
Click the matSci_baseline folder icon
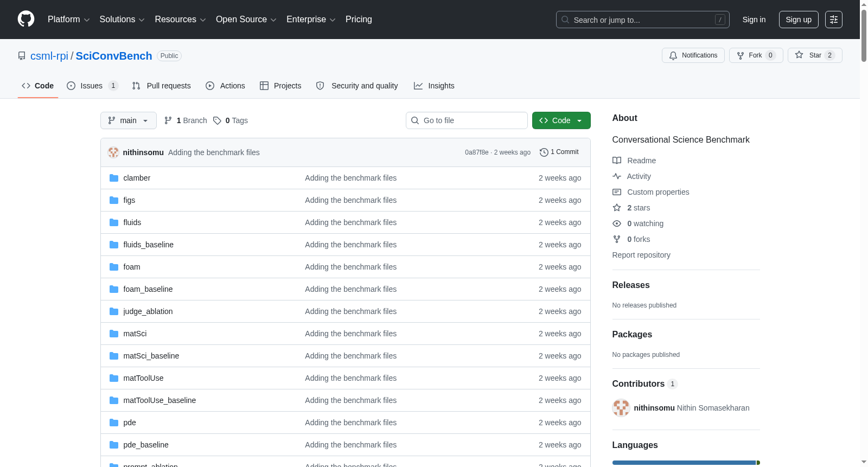pyautogui.click(x=114, y=356)
